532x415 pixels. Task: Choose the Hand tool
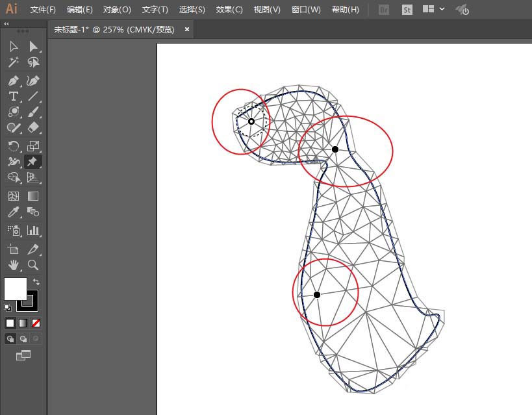13,265
